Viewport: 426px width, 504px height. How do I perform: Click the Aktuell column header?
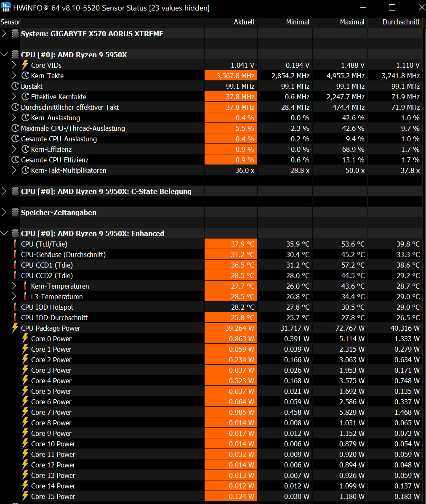coord(231,22)
